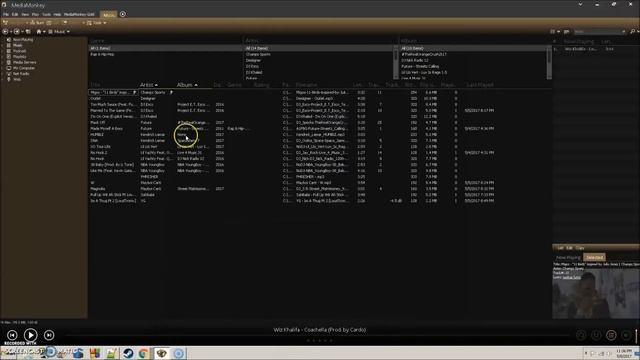This screenshot has width=640, height=360.
Task: Skip to the previous track
Action: pyautogui.click(x=12, y=335)
